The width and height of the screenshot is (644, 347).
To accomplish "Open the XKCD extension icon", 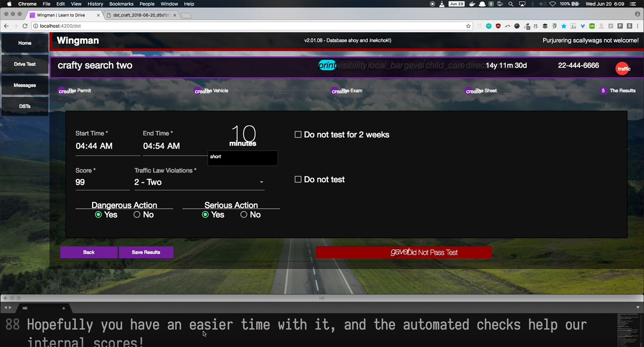I will (x=536, y=26).
